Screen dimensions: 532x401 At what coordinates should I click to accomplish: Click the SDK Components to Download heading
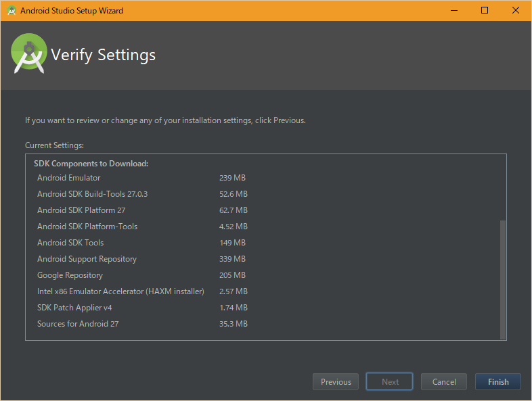click(x=91, y=164)
